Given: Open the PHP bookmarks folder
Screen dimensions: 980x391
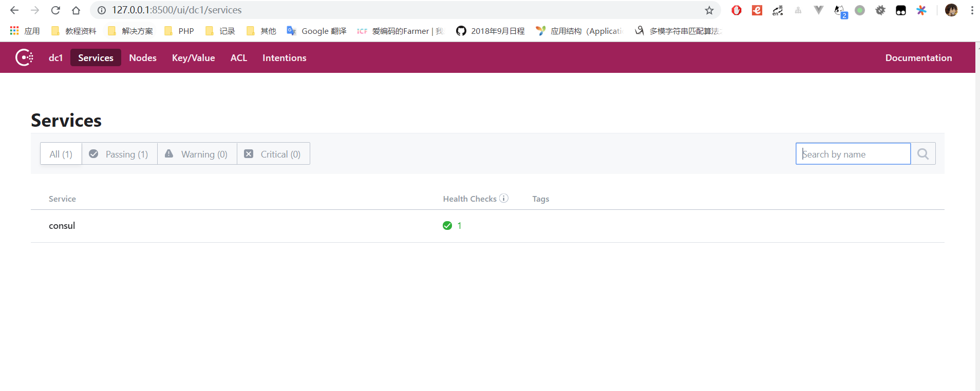Looking at the screenshot, I should (x=179, y=31).
